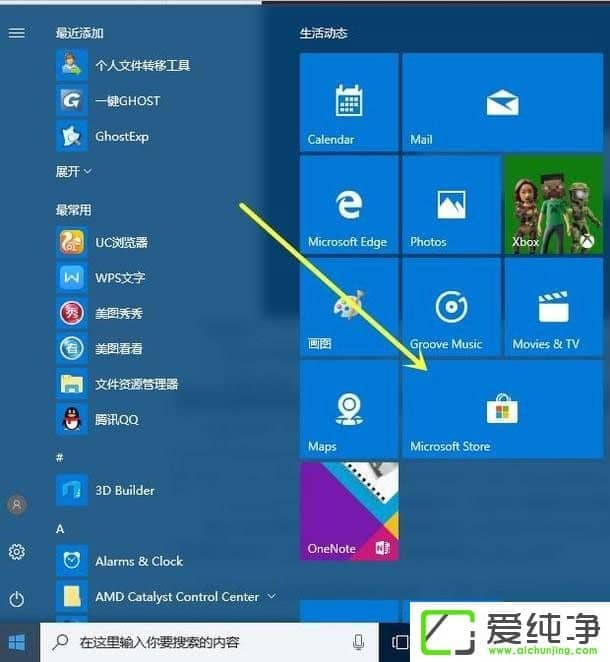Open the hamburger menu at top left
The height and width of the screenshot is (662, 610).
(x=16, y=33)
